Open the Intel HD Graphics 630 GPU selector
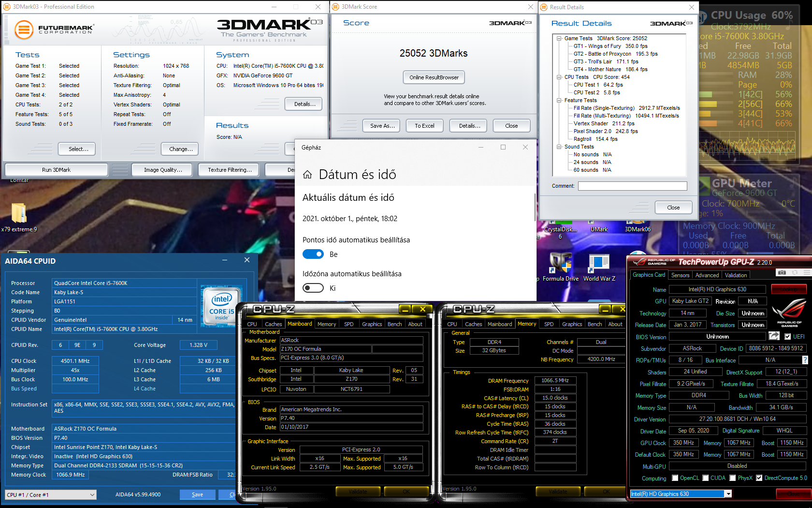Viewport: 812px width, 508px height. [681, 493]
